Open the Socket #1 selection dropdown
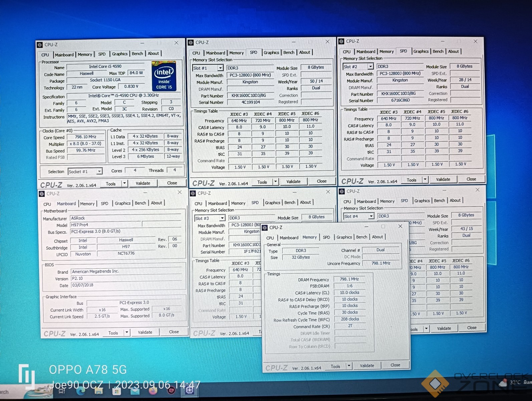Viewport: 532px width, 401px height. click(99, 171)
